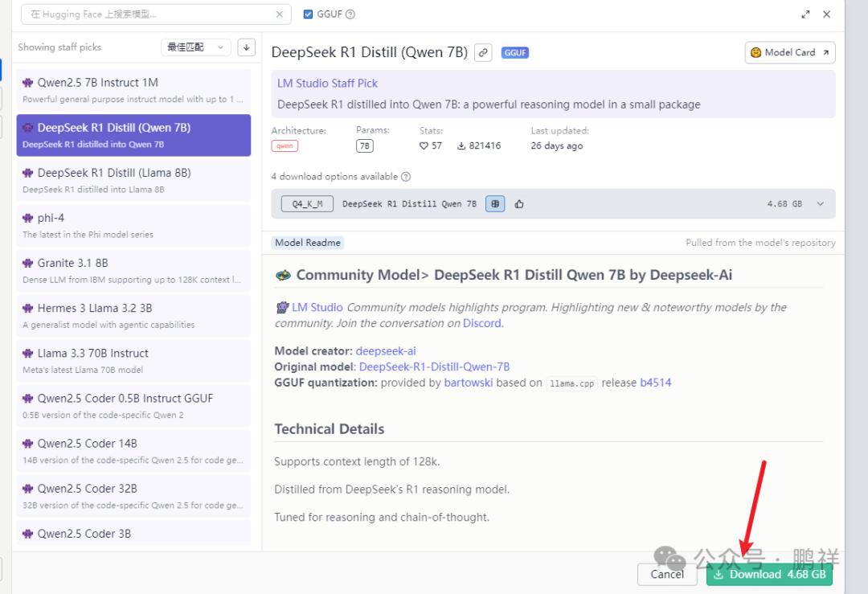This screenshot has width=868, height=594.
Task: Select Hermes 3 Llama 3.2 3B model
Action: coord(133,316)
